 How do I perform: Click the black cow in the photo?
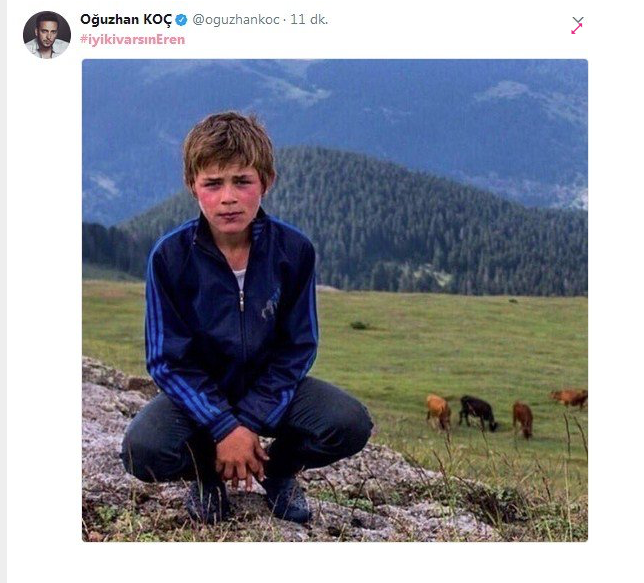click(478, 413)
